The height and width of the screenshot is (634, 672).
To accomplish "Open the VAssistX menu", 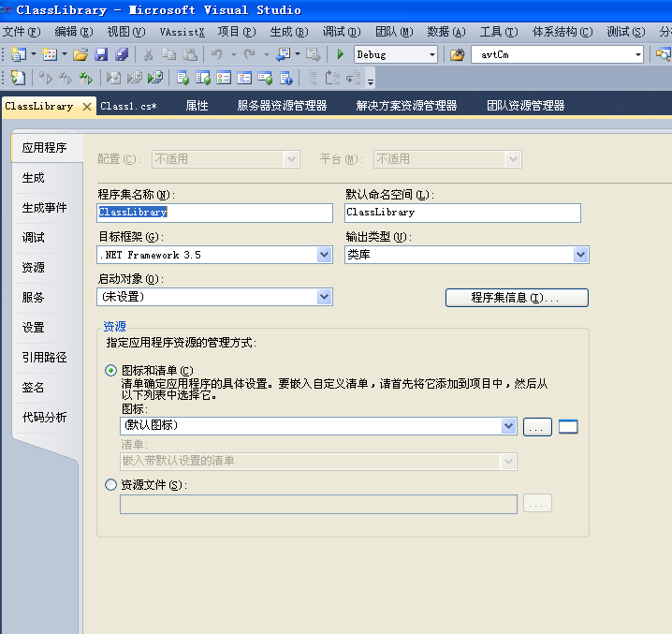I will [x=183, y=32].
